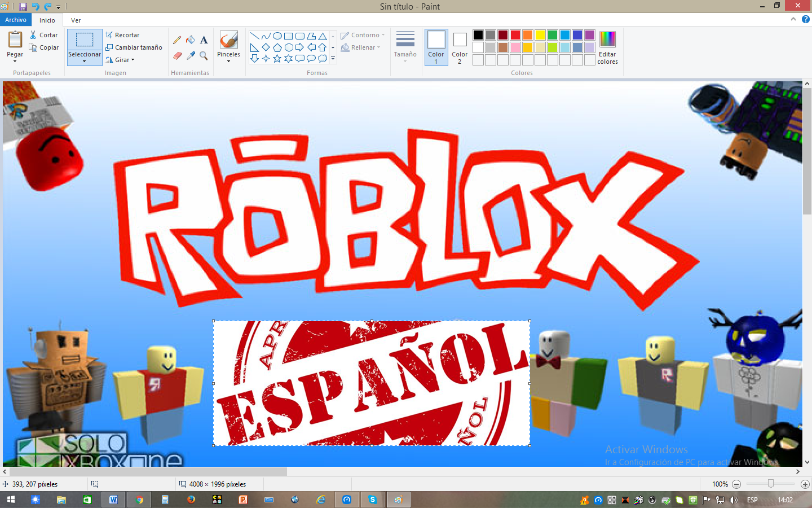Image resolution: width=812 pixels, height=508 pixels.
Task: Expand the full Formas shapes gallery
Action: point(333,58)
